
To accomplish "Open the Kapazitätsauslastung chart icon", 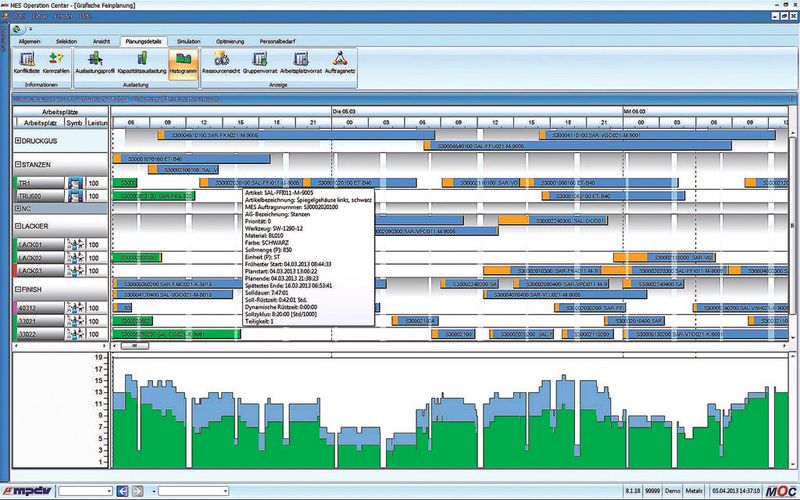I will pyautogui.click(x=142, y=63).
